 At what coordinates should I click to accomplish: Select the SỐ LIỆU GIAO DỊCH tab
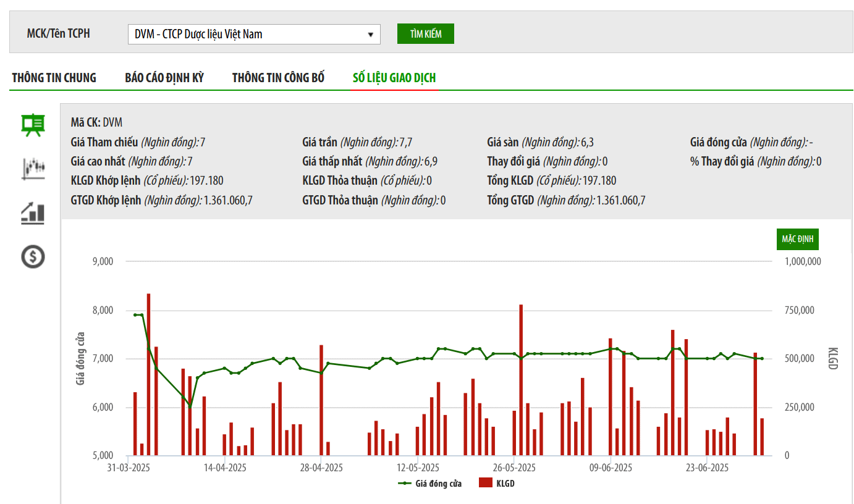tap(394, 78)
